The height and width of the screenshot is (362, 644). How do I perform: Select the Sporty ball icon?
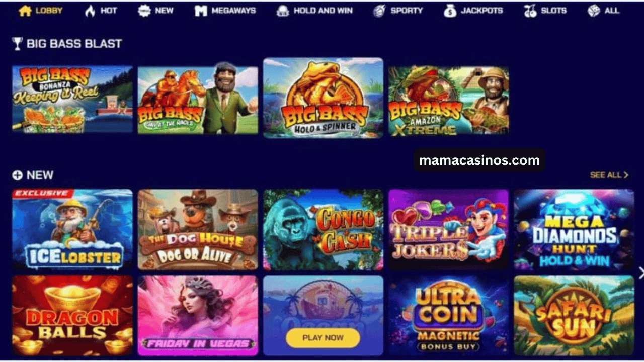379,11
